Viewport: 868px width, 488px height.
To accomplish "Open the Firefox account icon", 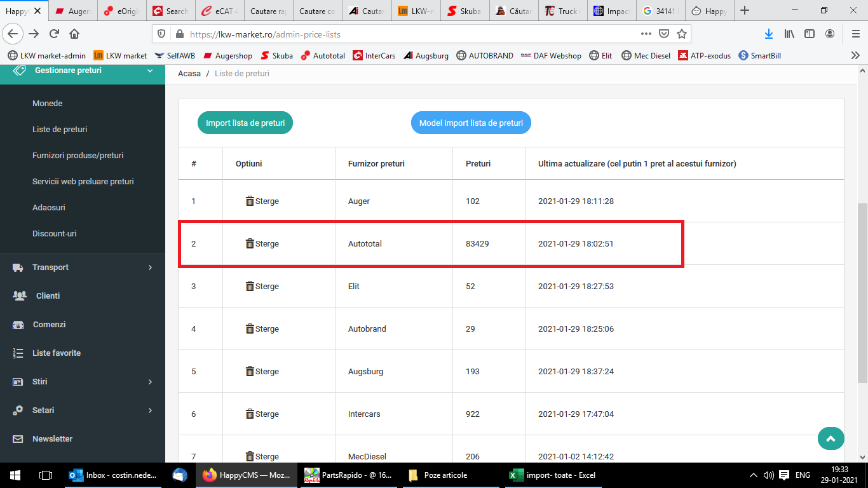I will pos(830,34).
